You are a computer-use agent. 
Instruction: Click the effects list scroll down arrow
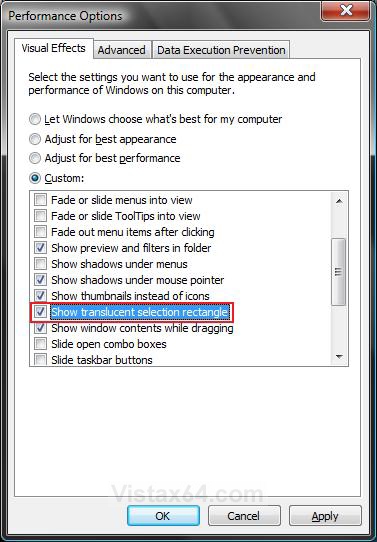tap(339, 357)
